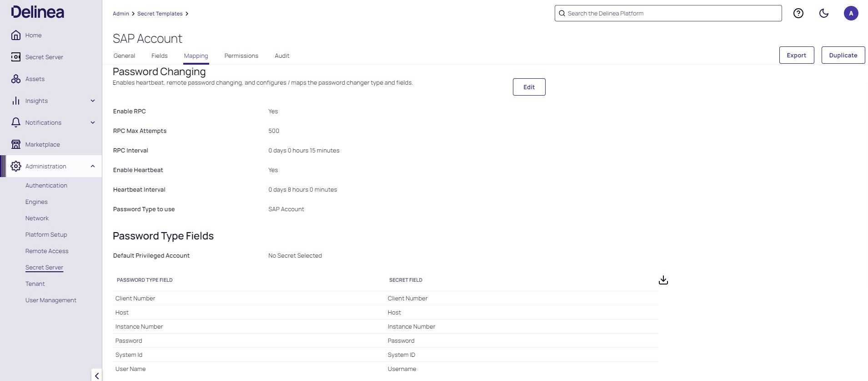This screenshot has width=868, height=381.
Task: Expand the Insights menu chevron
Action: (93, 101)
